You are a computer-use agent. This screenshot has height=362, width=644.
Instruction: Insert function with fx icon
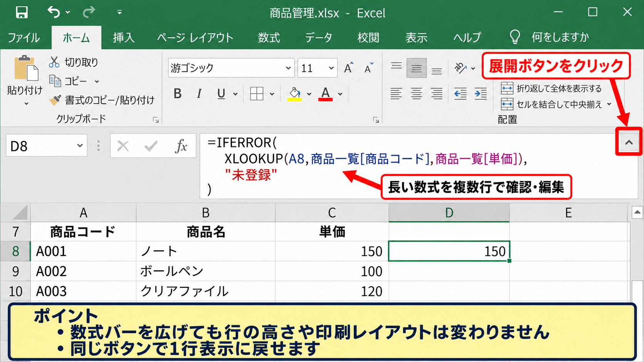(x=181, y=146)
